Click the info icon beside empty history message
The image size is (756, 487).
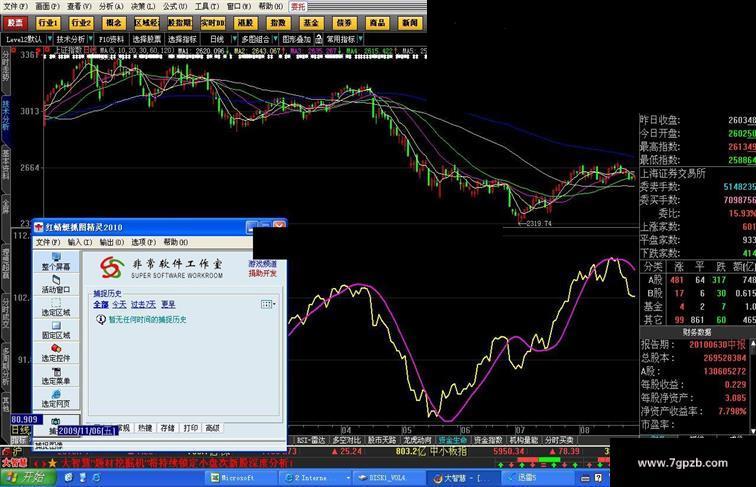point(101,319)
